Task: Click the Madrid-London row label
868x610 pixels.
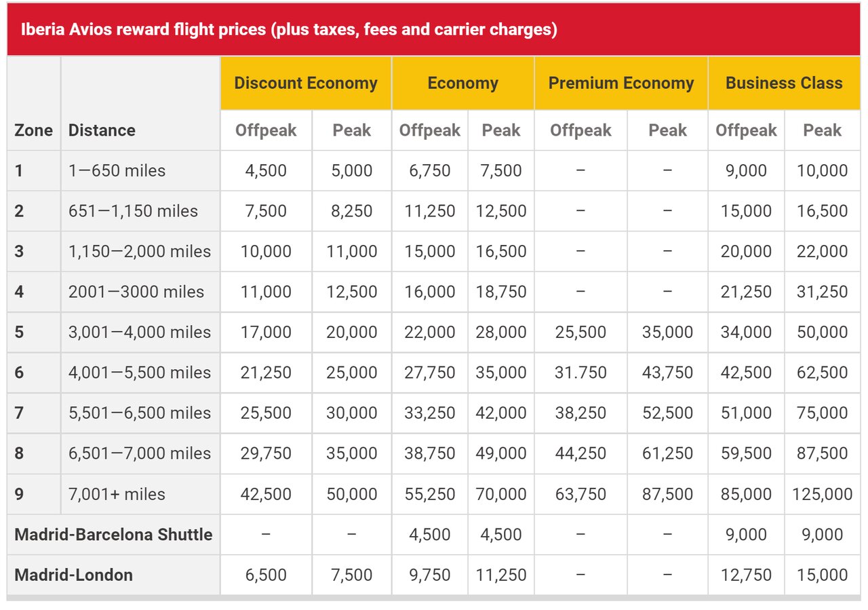Action: pos(73,575)
